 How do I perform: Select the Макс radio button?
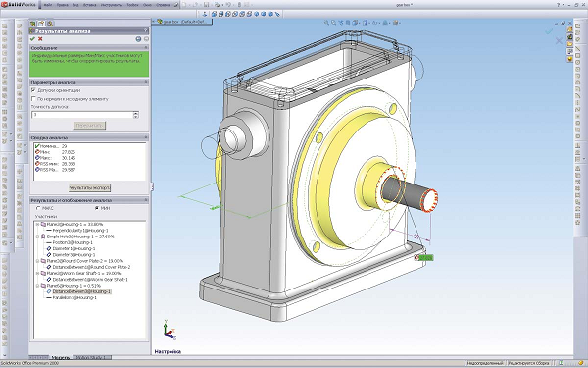click(38, 208)
